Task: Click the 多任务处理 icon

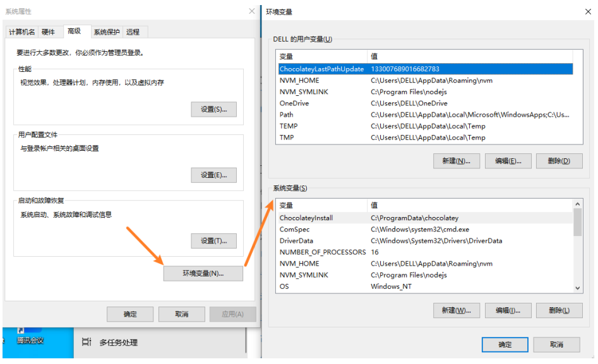Action: 87,343
